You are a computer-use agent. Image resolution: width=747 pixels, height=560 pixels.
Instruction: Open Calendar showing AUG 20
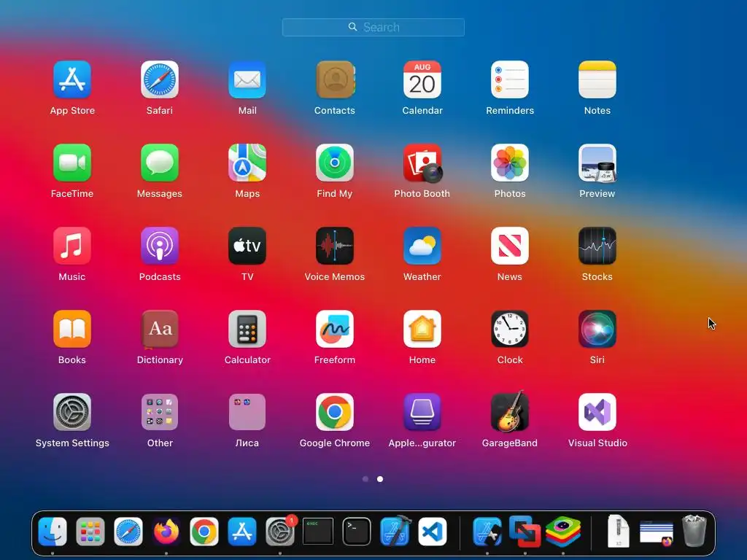[422, 79]
